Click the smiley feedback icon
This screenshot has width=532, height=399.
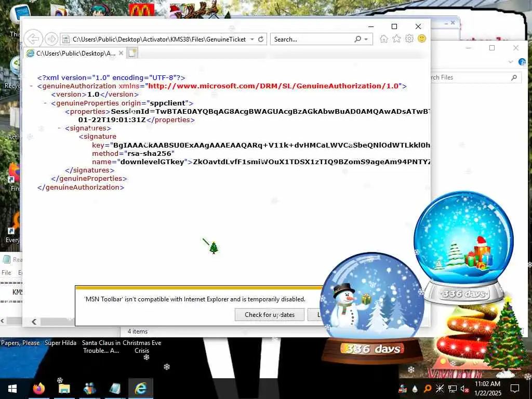coord(422,38)
